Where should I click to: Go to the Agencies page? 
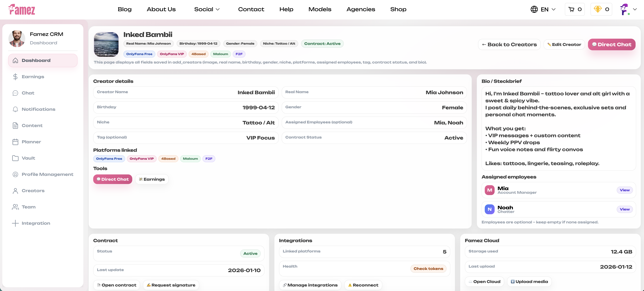pyautogui.click(x=360, y=9)
